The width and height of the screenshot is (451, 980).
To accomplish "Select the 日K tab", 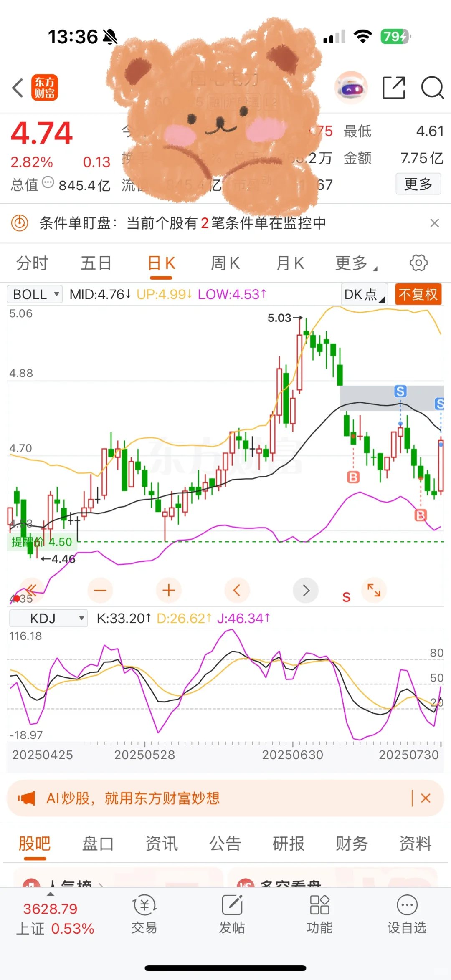I will pyautogui.click(x=161, y=263).
